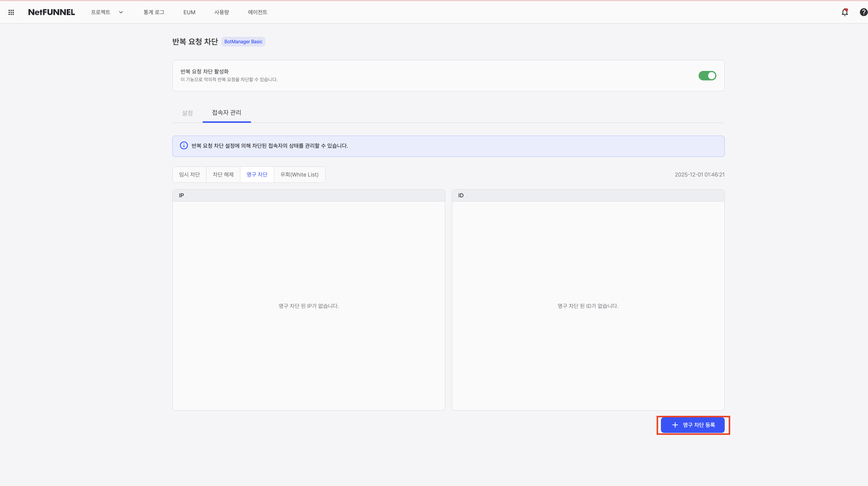The height and width of the screenshot is (486, 868).
Task: Select the 차단 해제 filter tab
Action: click(223, 174)
